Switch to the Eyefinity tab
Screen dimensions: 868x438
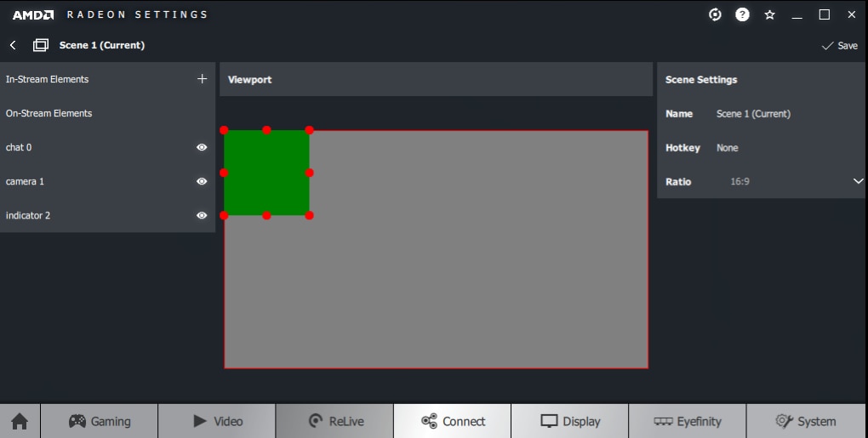[688, 421]
